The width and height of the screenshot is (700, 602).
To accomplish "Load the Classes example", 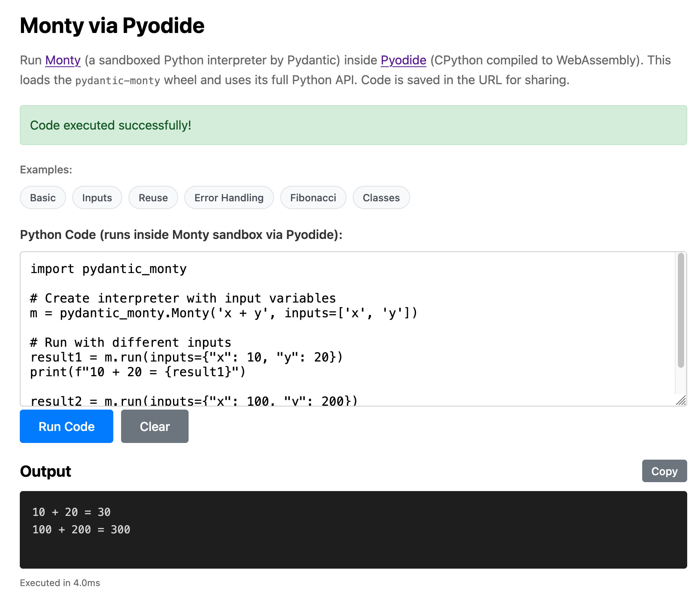I will [x=381, y=197].
